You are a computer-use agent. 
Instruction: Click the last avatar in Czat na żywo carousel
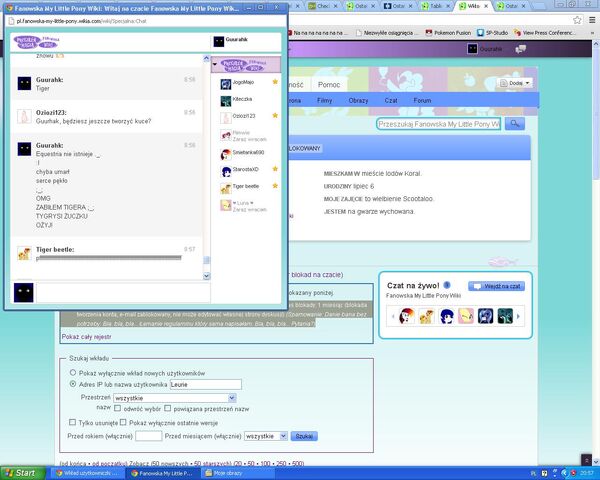505,316
